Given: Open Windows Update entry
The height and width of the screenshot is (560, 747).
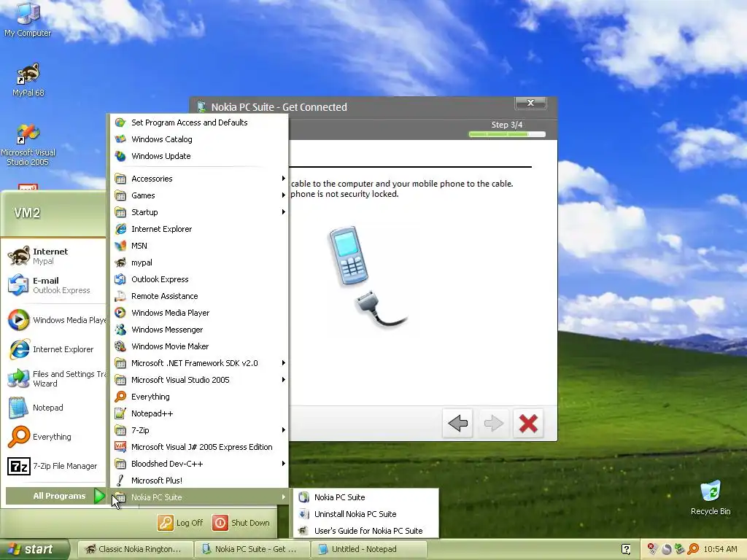Looking at the screenshot, I should coord(198,156).
